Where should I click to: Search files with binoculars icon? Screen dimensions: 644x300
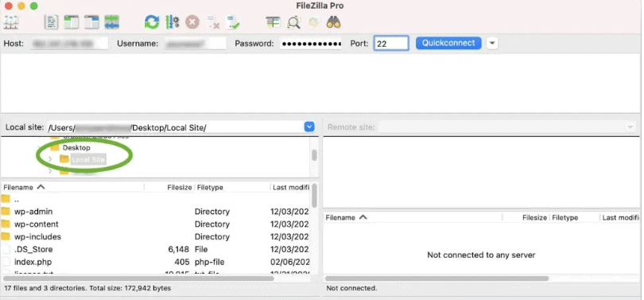coord(333,22)
